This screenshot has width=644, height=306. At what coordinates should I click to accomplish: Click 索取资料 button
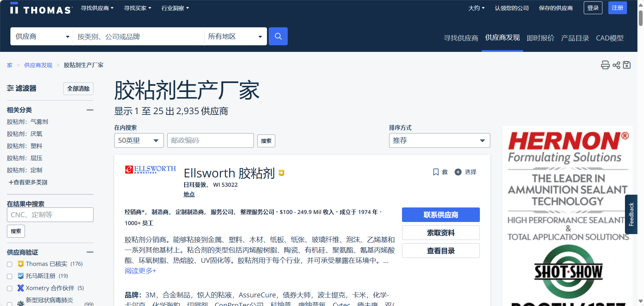click(x=441, y=233)
